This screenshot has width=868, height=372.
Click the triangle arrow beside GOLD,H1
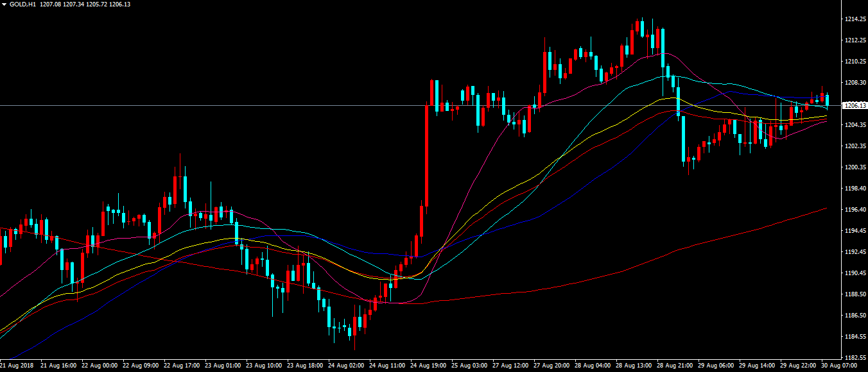pos(4,4)
